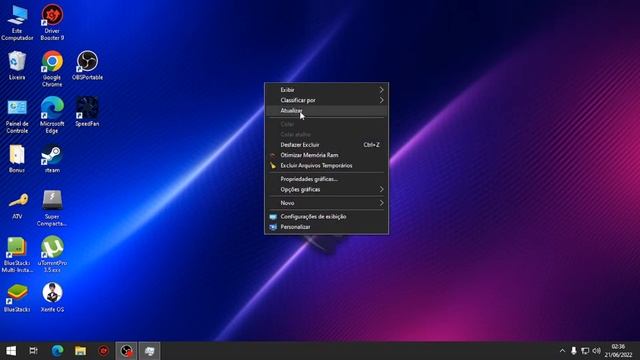Expand Exibir submenu
Viewport: 640px width, 360px height.
(327, 90)
